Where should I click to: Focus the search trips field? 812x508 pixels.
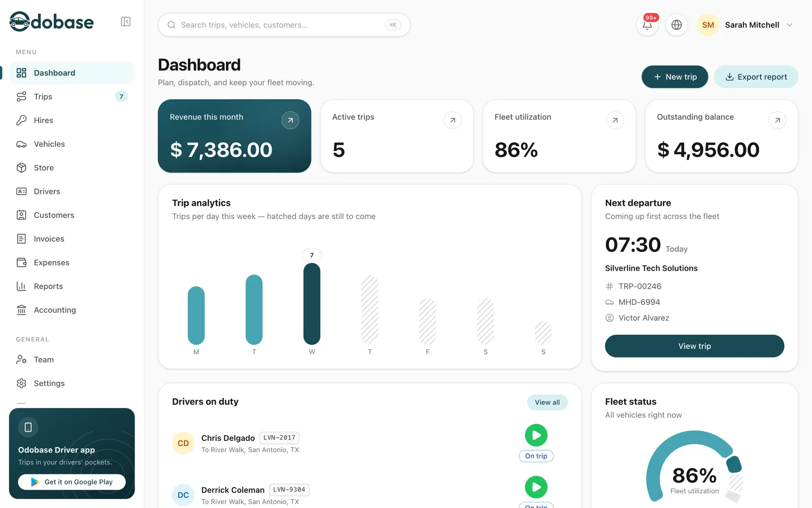click(284, 25)
